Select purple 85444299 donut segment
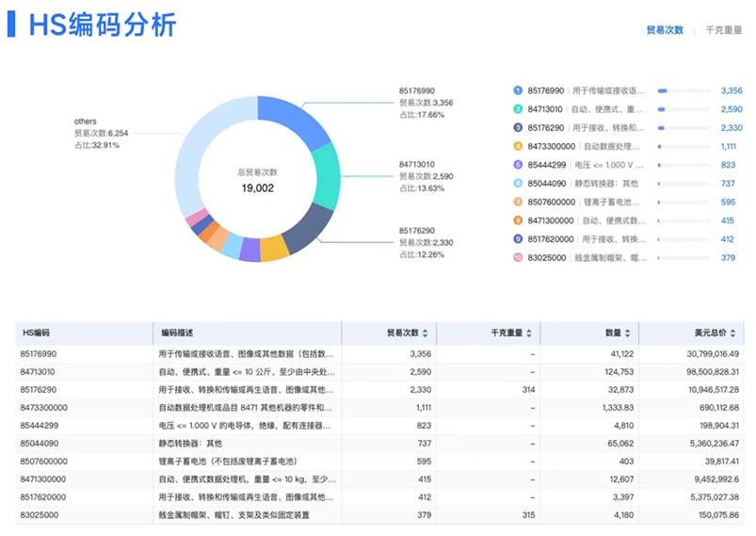The height and width of the screenshot is (536, 756). click(x=250, y=250)
